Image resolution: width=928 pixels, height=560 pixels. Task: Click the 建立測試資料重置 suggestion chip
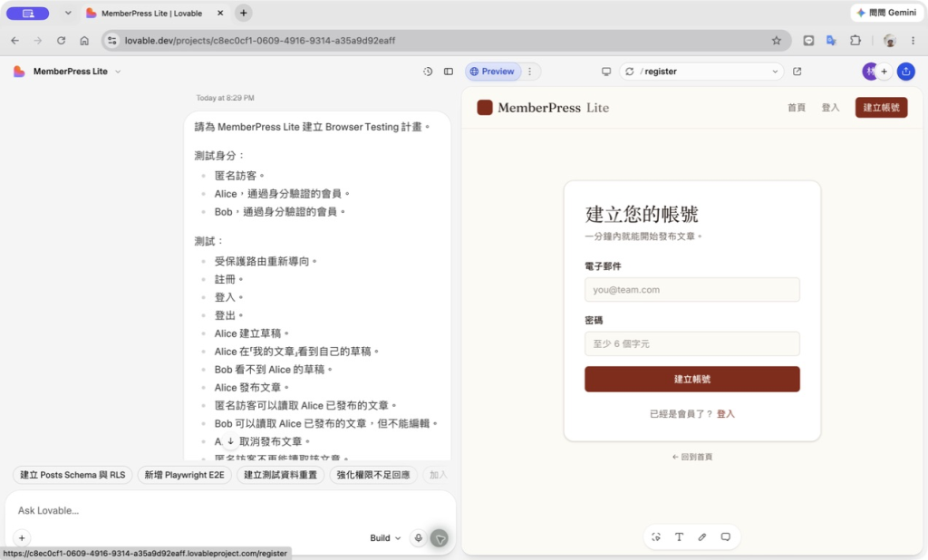281,475
